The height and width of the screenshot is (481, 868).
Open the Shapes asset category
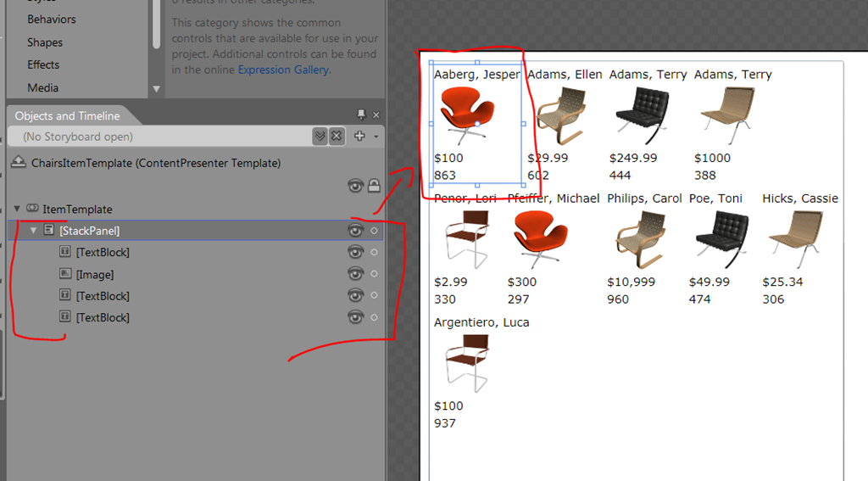click(x=45, y=42)
